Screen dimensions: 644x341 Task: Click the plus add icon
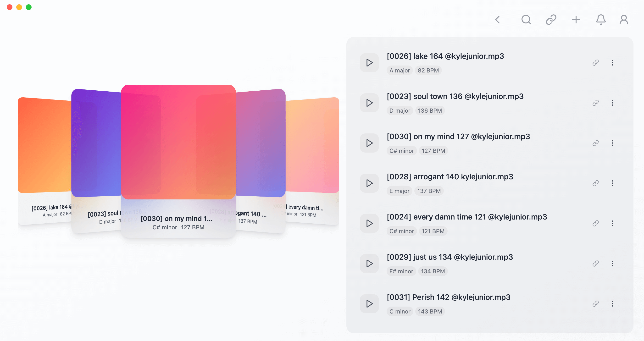pos(576,19)
